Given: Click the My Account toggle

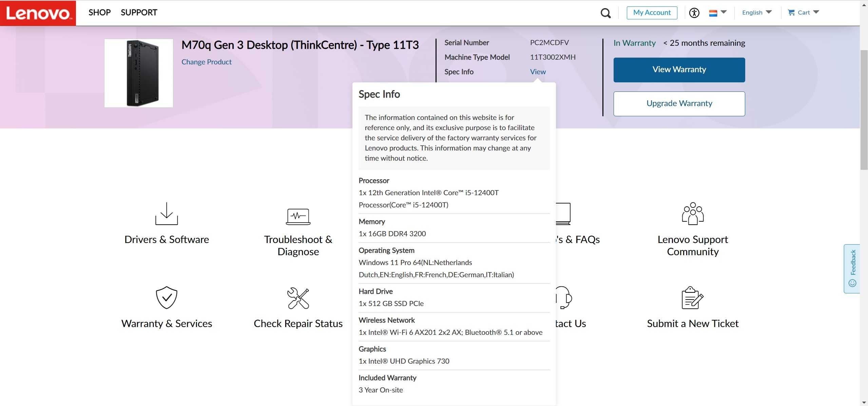Looking at the screenshot, I should (x=652, y=12).
